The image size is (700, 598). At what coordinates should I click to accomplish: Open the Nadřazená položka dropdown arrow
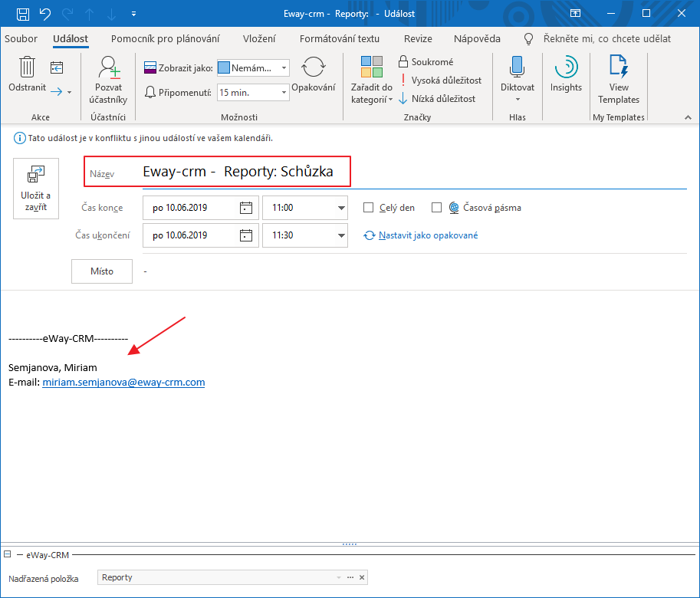pos(338,577)
